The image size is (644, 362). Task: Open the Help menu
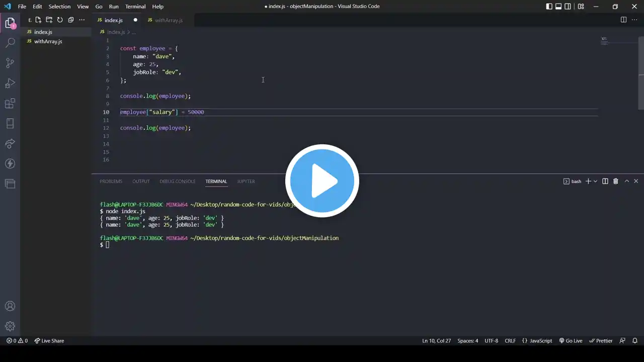158,7
